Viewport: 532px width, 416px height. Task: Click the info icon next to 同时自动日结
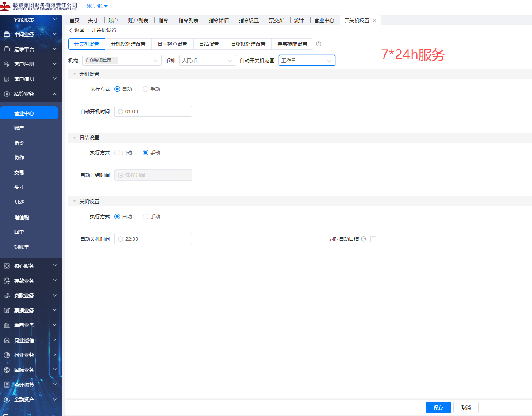pos(364,239)
